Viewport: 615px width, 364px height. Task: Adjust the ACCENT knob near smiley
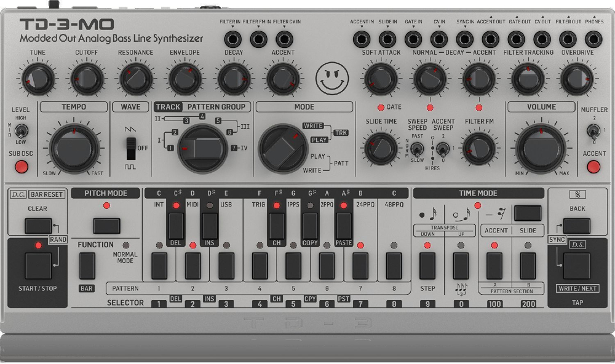click(x=283, y=79)
